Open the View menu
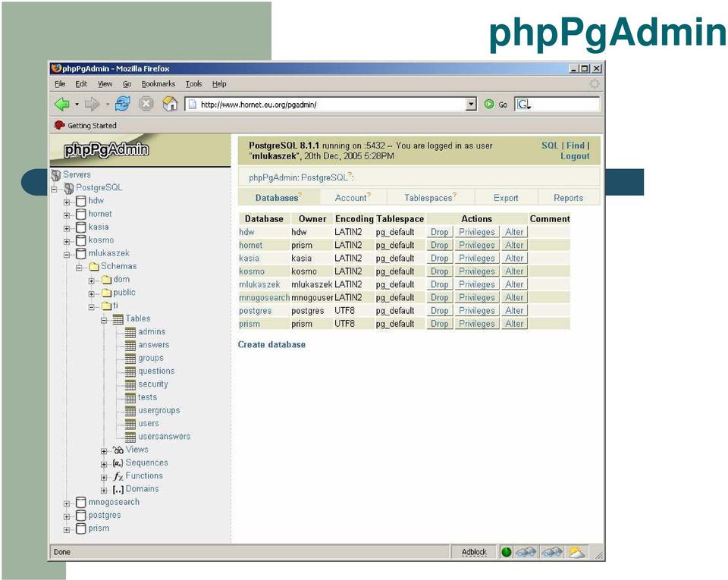 click(105, 84)
